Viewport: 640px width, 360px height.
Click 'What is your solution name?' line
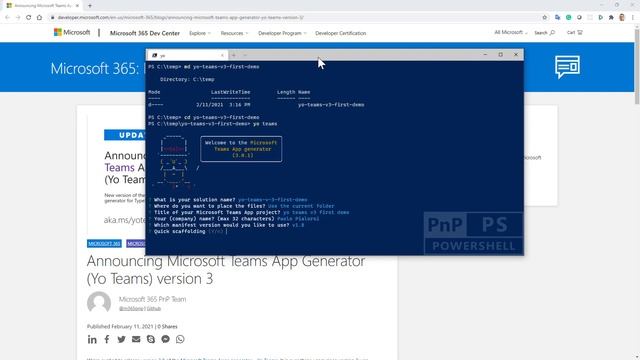pos(229,200)
